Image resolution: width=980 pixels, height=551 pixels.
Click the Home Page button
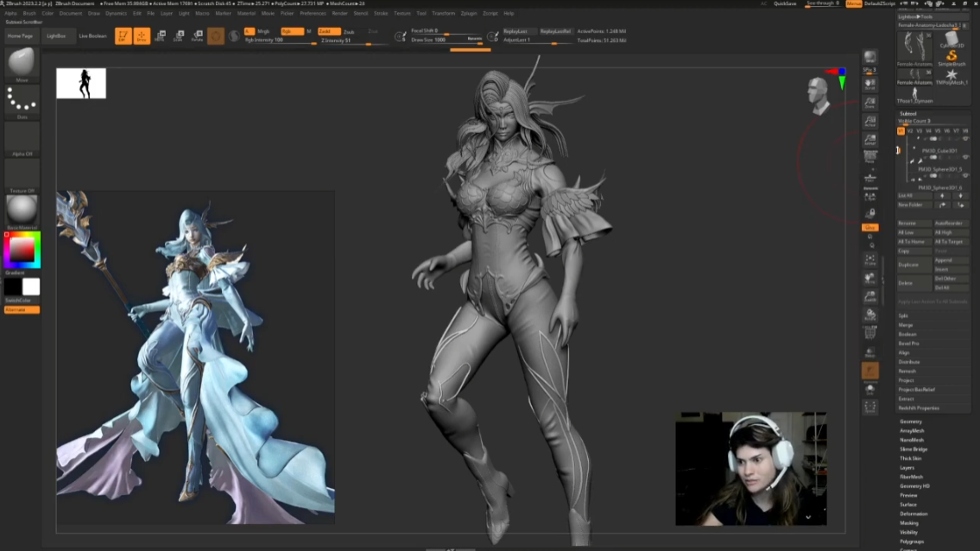coord(20,35)
